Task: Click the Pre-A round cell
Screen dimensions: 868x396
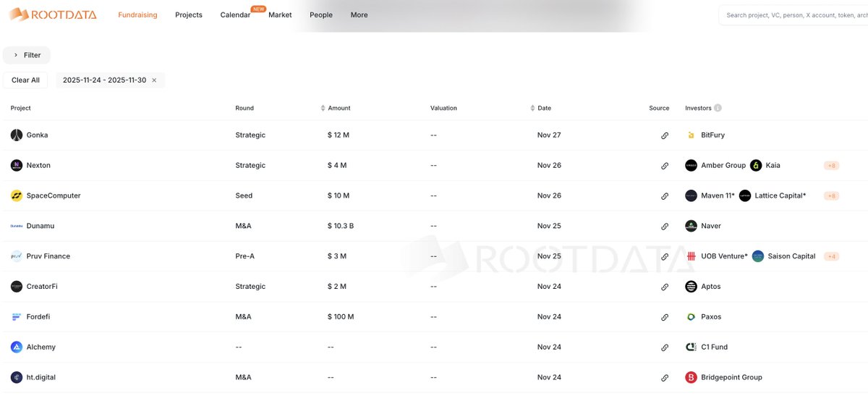Action: (x=244, y=256)
